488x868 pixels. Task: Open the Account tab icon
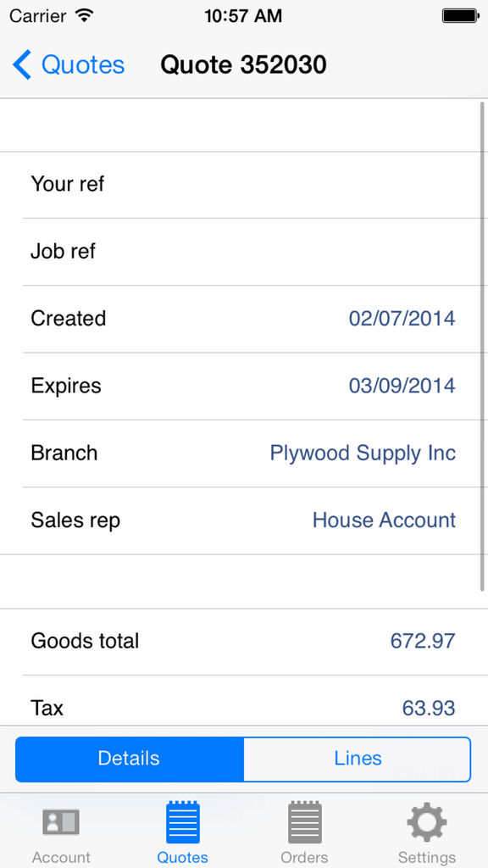pos(61,822)
